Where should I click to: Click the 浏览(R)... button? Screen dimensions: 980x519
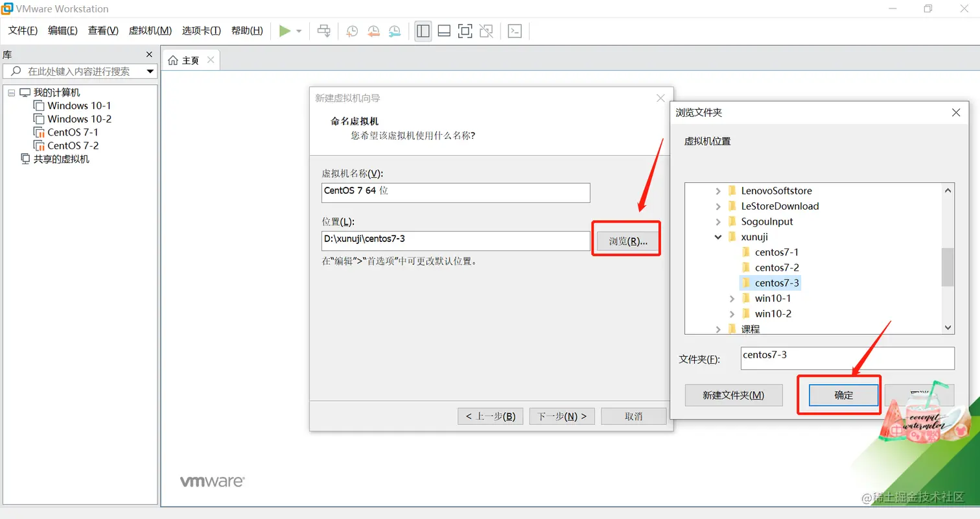coord(628,241)
